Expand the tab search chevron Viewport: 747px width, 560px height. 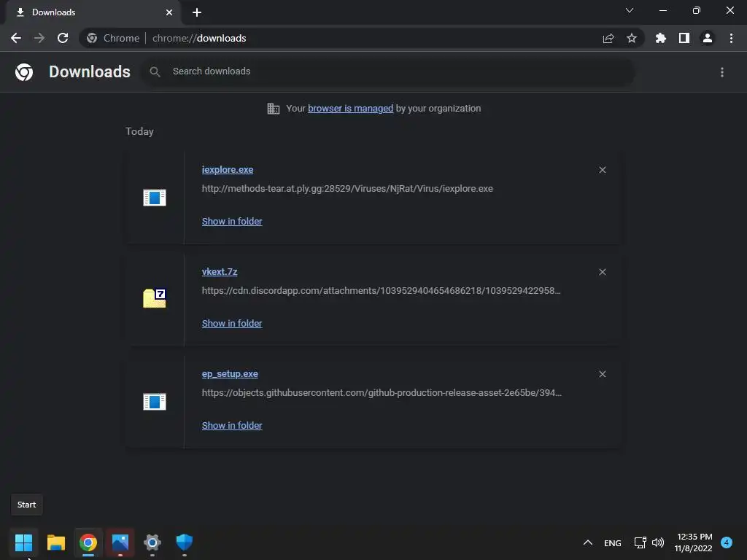[x=630, y=10]
